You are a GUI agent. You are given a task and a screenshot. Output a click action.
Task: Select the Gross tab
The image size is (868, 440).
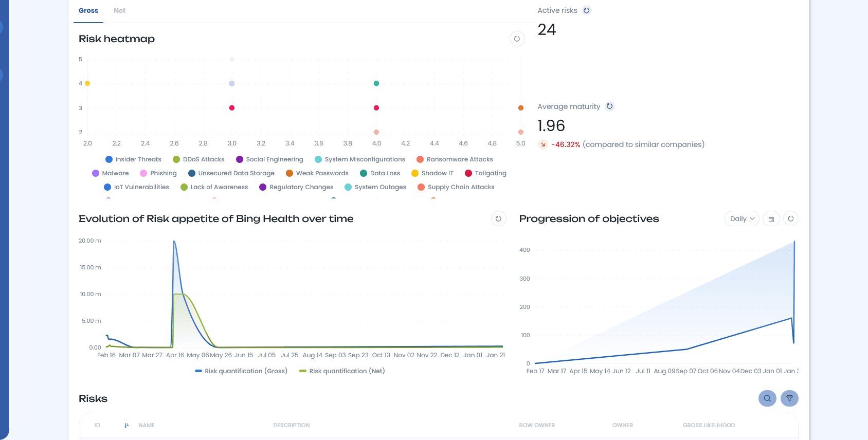pyautogui.click(x=88, y=11)
